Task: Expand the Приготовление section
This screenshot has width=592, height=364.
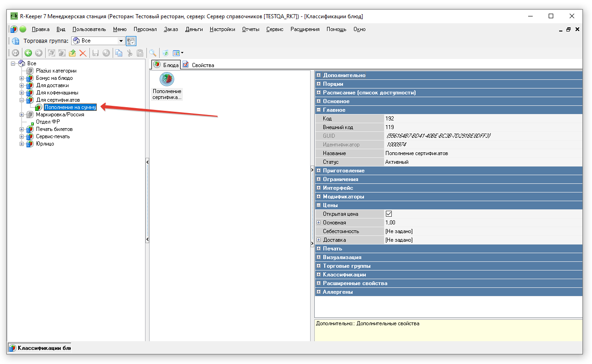Action: pos(318,171)
